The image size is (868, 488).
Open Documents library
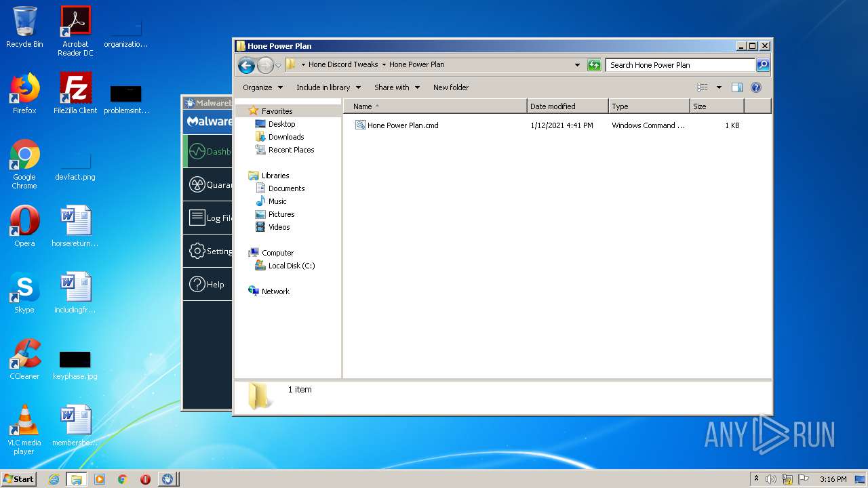[x=286, y=188]
